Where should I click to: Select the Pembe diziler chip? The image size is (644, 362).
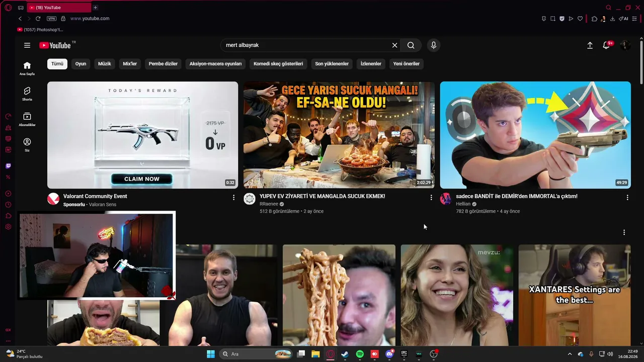[x=163, y=64]
